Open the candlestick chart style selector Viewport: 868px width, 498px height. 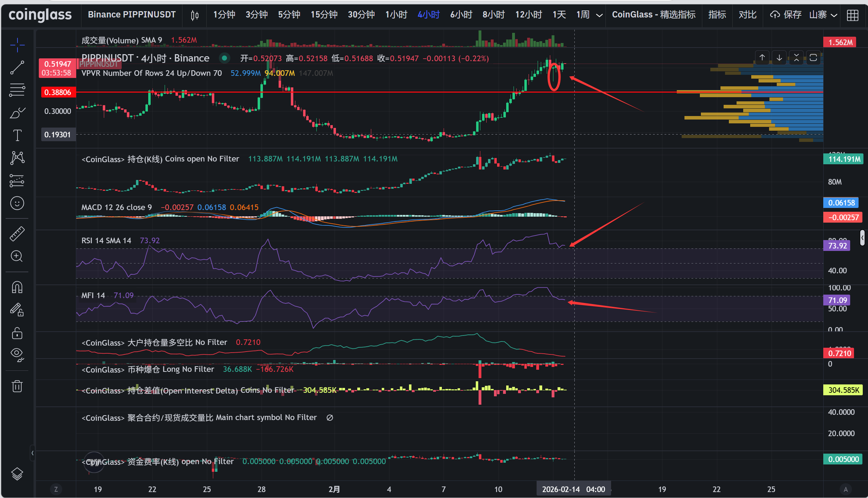[x=195, y=15]
